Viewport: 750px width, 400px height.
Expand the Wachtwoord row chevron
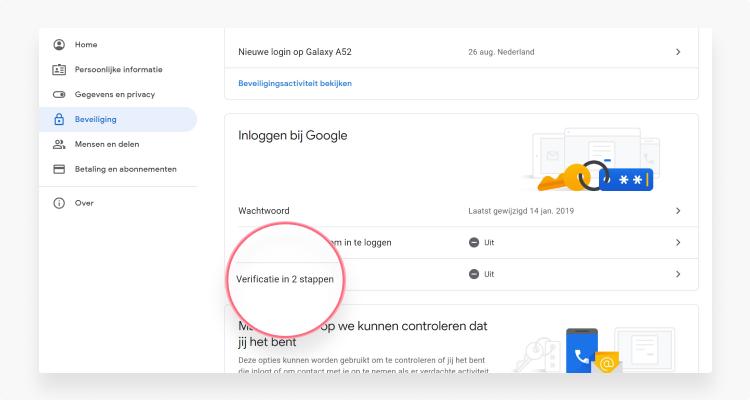tap(678, 211)
